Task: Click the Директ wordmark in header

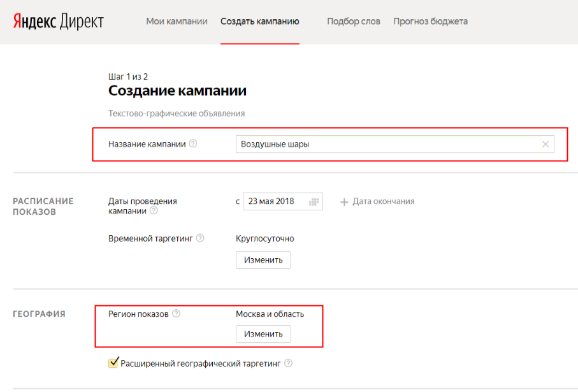Action: click(x=82, y=22)
